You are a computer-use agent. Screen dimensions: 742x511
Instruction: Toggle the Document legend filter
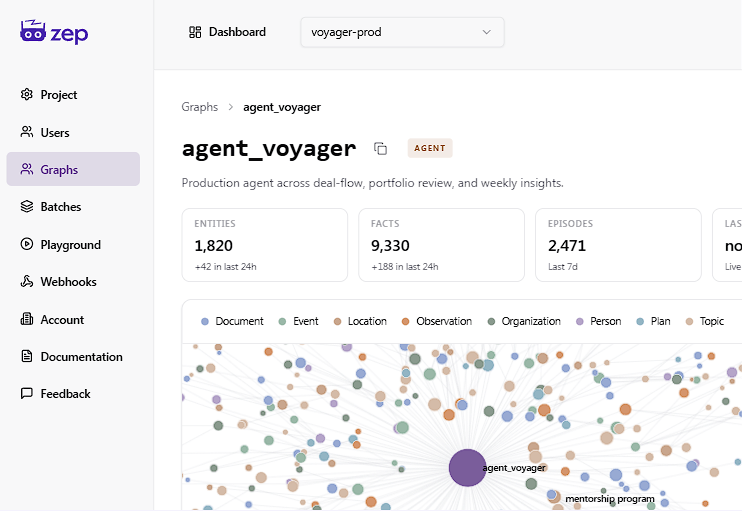tap(232, 321)
